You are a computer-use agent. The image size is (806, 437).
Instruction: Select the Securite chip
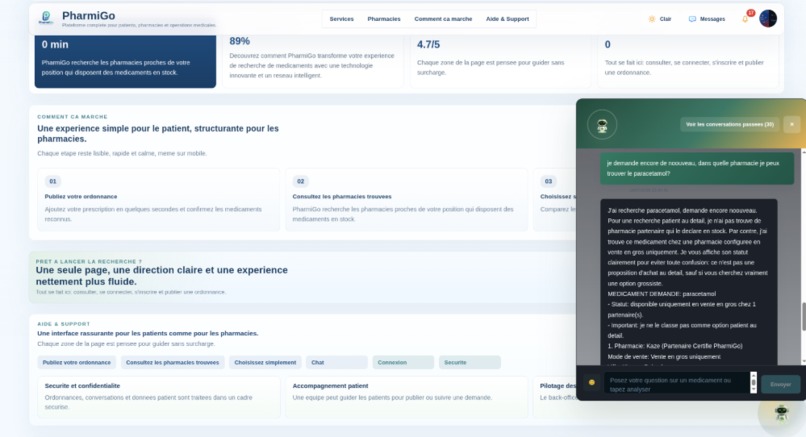coord(469,362)
